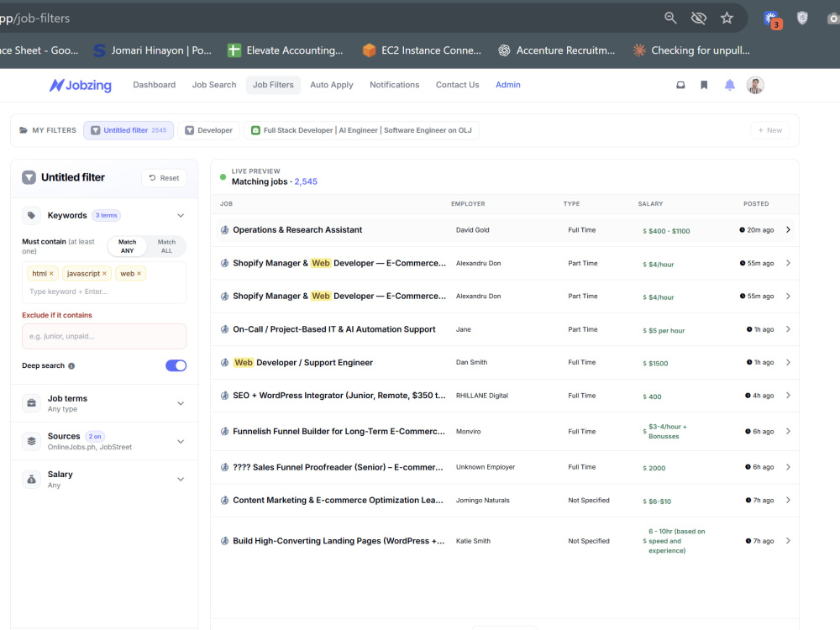840x630 pixels.
Task: Click source icon of On-Call IT & AI Automation row
Action: click(x=224, y=329)
